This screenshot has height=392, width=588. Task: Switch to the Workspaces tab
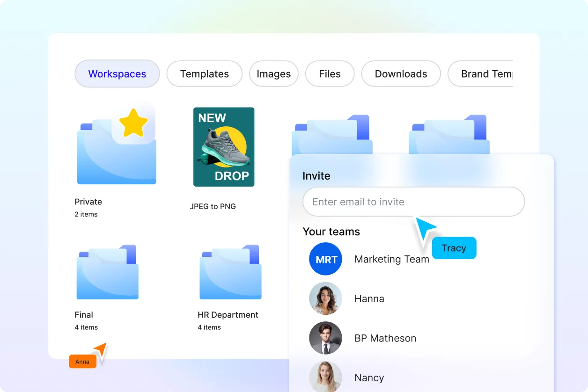(117, 74)
